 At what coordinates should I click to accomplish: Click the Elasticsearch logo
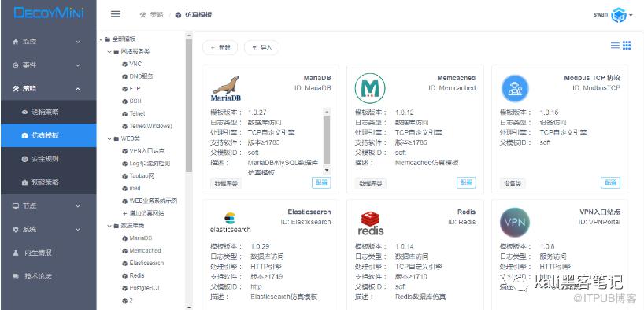click(x=230, y=223)
